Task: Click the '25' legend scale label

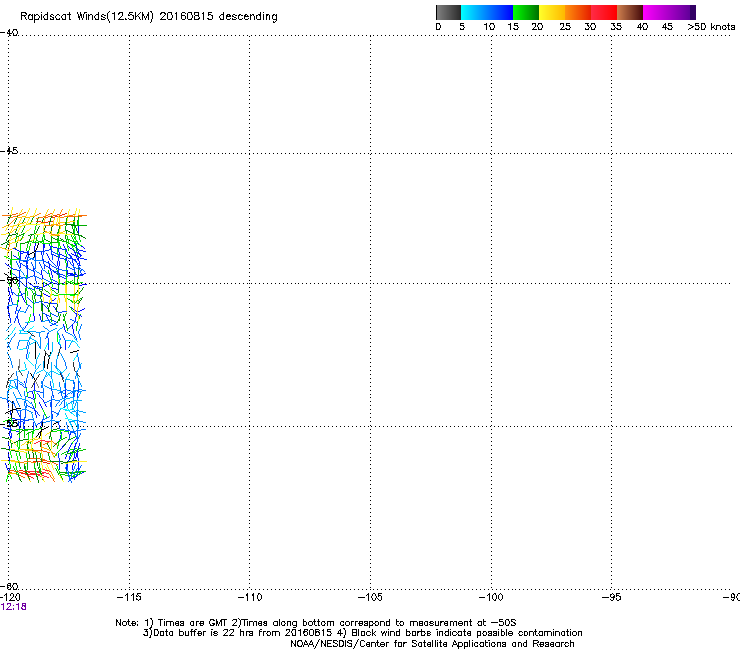Action: 565,27
